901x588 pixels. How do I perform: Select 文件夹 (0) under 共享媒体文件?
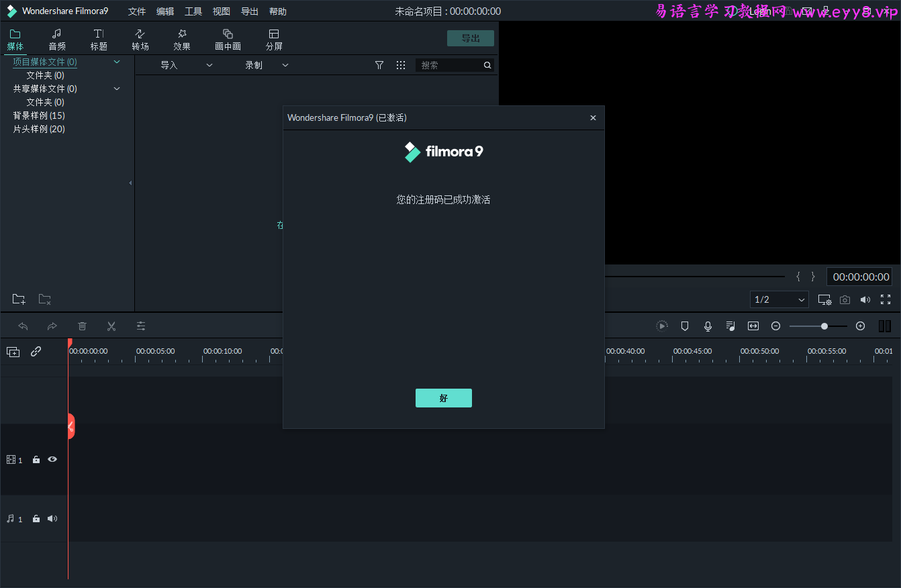coord(46,102)
